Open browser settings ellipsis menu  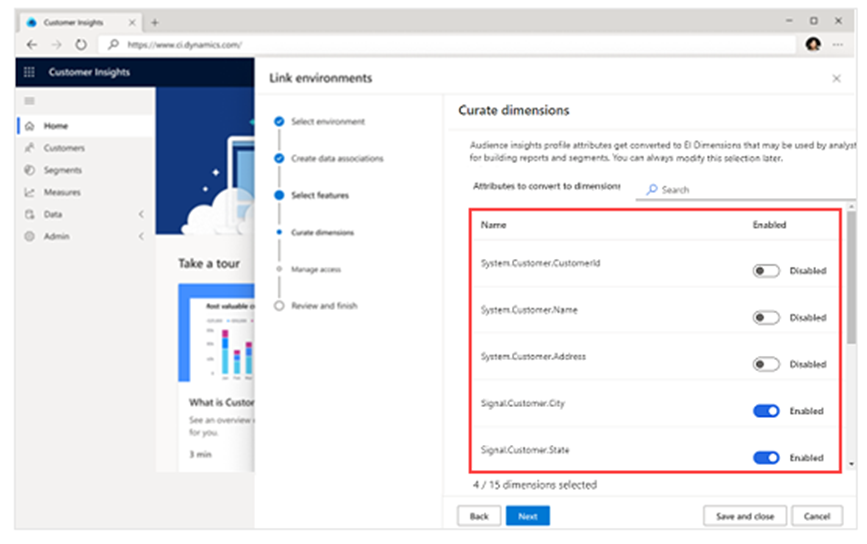(x=838, y=44)
